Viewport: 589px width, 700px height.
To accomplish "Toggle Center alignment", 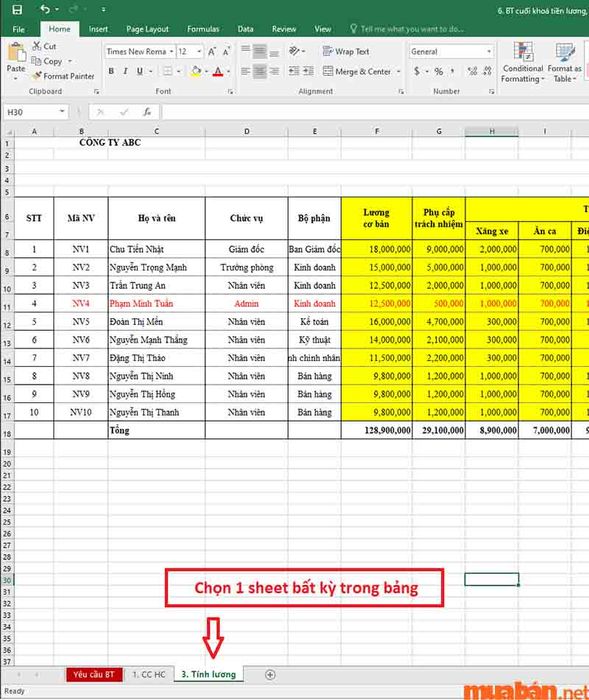I will (x=260, y=71).
